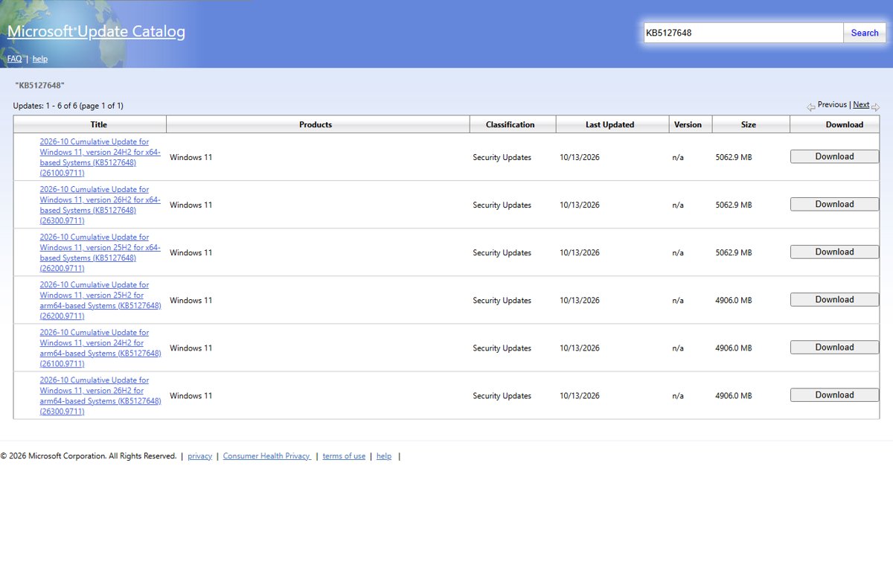
Task: Open the 24H2 x64 update (26100.9711) link
Action: pos(100,157)
